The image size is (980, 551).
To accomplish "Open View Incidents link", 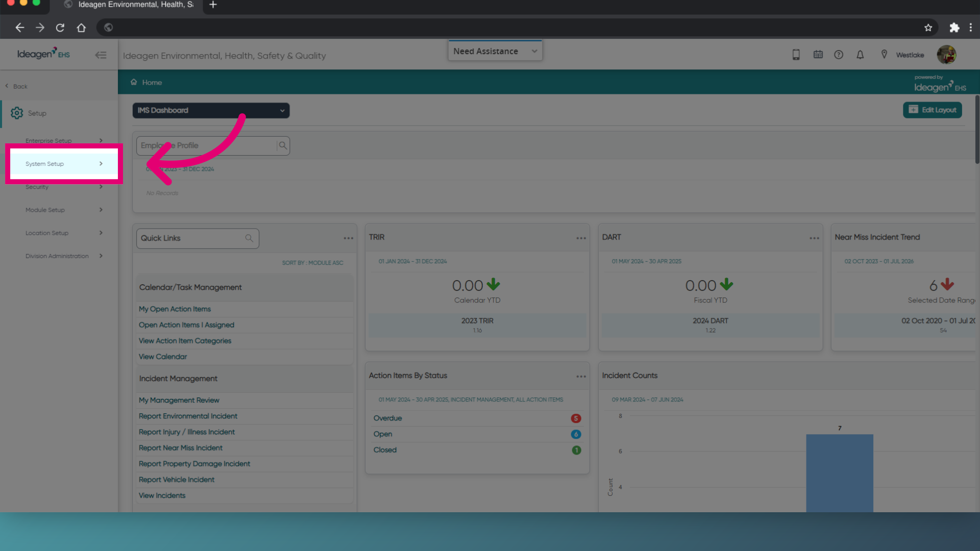I will (162, 495).
